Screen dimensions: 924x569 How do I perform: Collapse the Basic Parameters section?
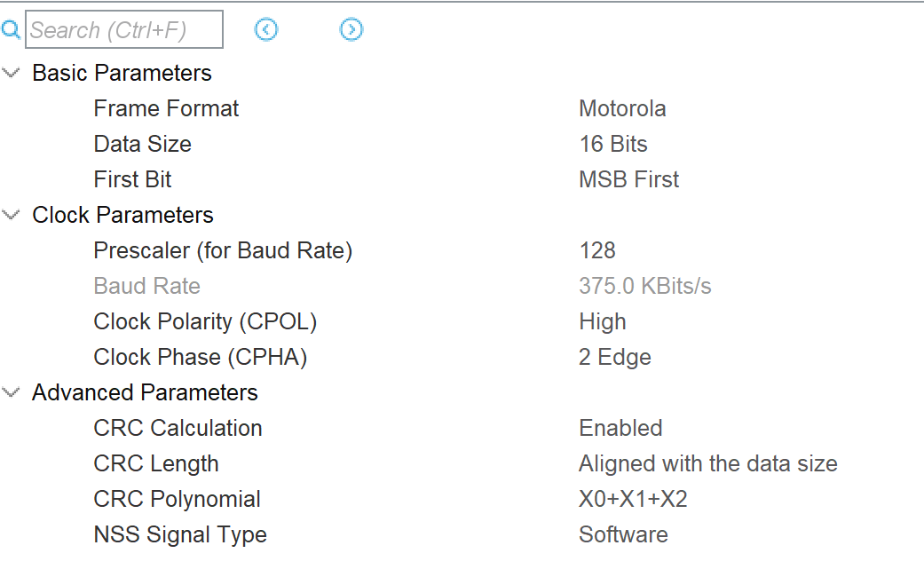[12, 73]
